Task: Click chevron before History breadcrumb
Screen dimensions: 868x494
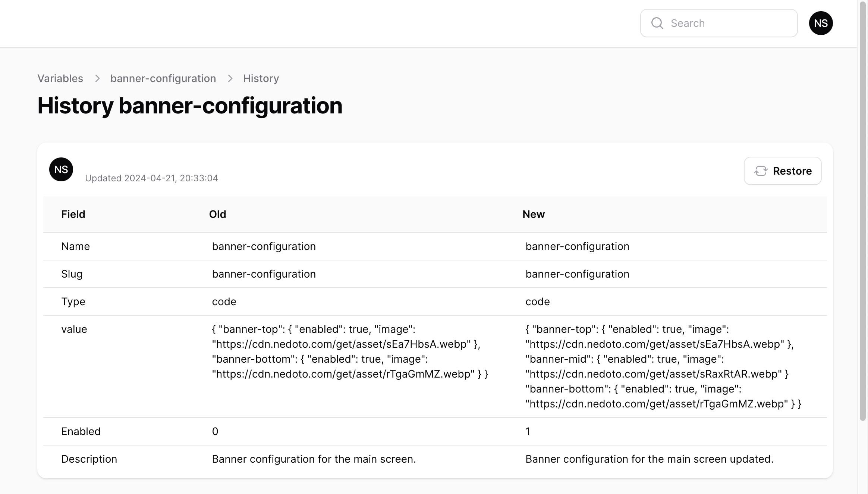Action: (230, 78)
